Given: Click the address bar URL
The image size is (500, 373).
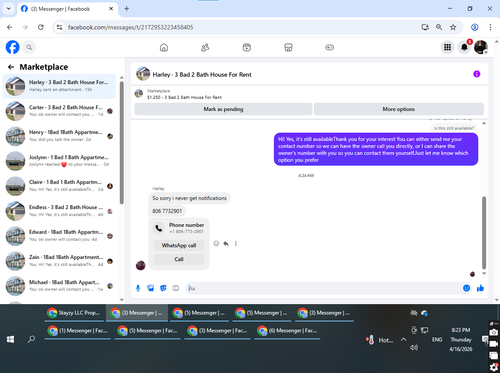Looking at the screenshot, I should [130, 27].
